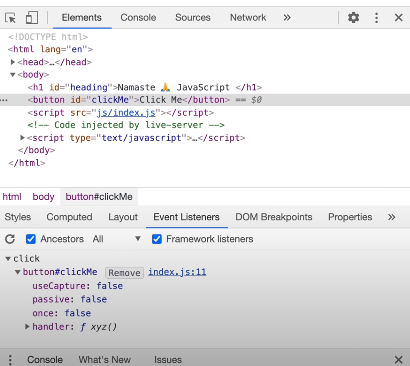
Task: Toggle the device toolbar icon
Action: click(32, 17)
